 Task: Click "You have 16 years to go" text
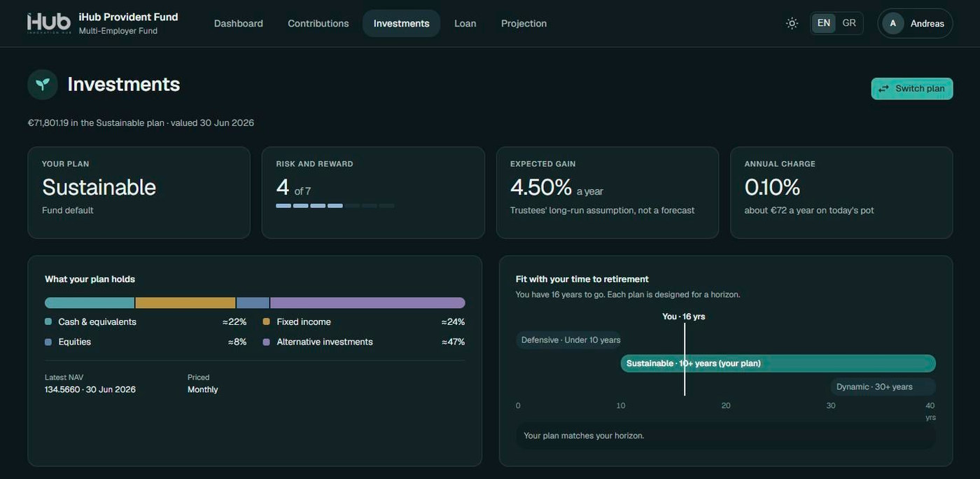click(x=559, y=295)
